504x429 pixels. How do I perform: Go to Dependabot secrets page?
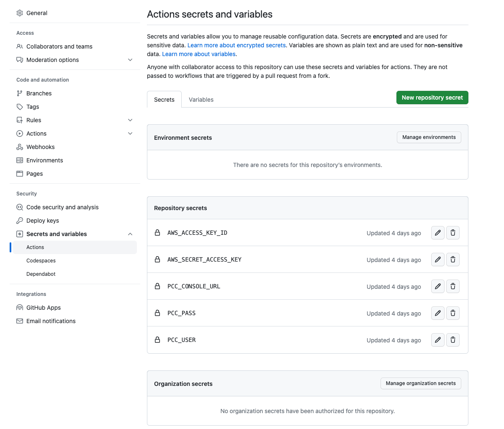click(41, 274)
